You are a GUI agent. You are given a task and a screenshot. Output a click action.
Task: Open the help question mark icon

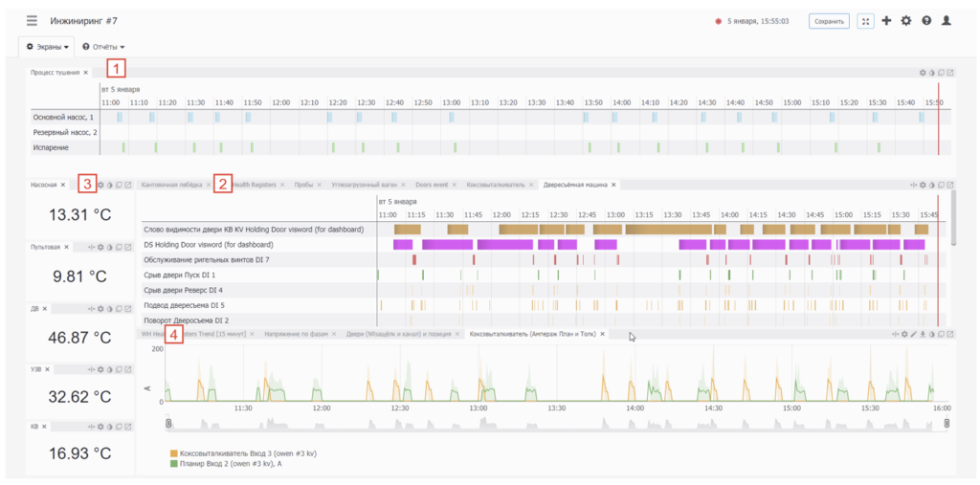[x=926, y=21]
